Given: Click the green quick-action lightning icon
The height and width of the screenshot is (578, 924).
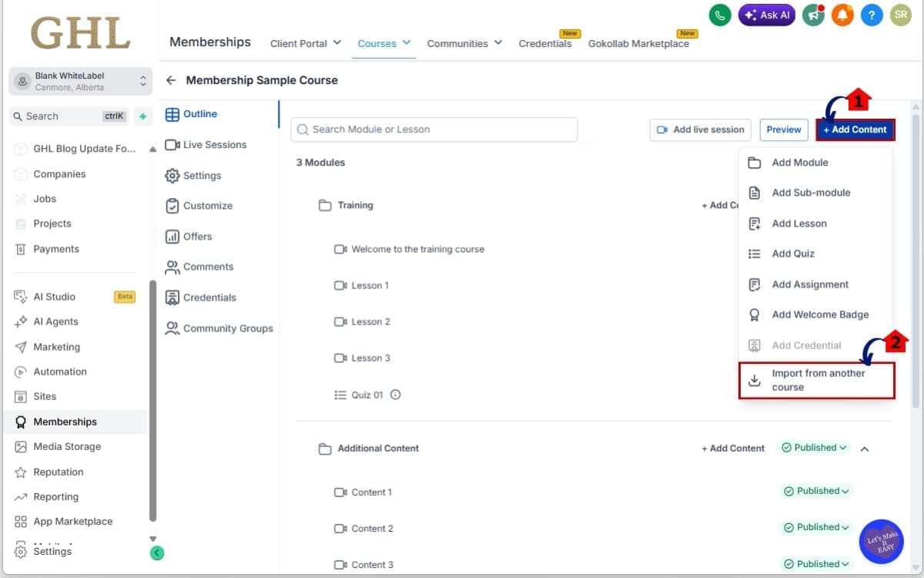Looking at the screenshot, I should click(142, 116).
